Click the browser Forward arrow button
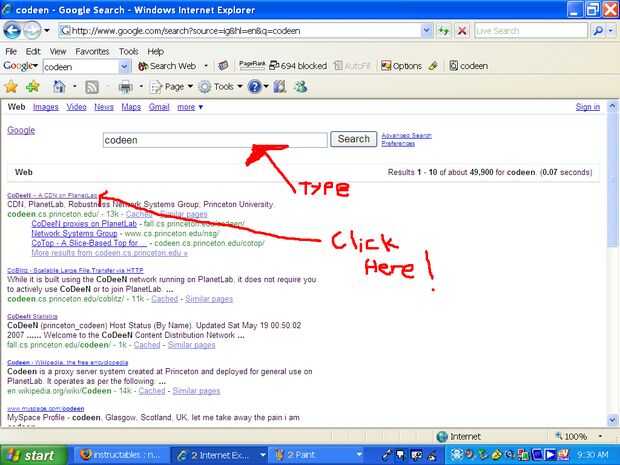Screen dimensions: 620x465 point(32,30)
